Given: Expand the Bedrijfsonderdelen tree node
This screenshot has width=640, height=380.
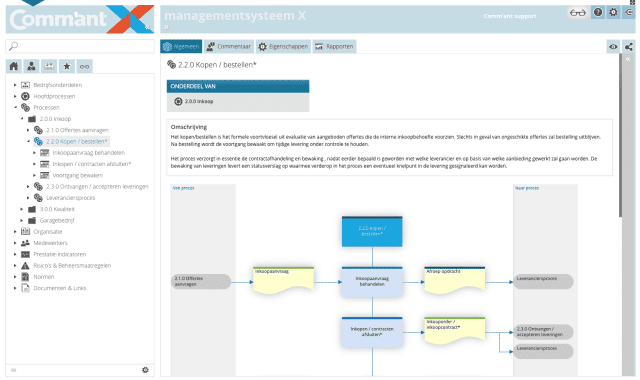Looking at the screenshot, I should click(x=15, y=85).
